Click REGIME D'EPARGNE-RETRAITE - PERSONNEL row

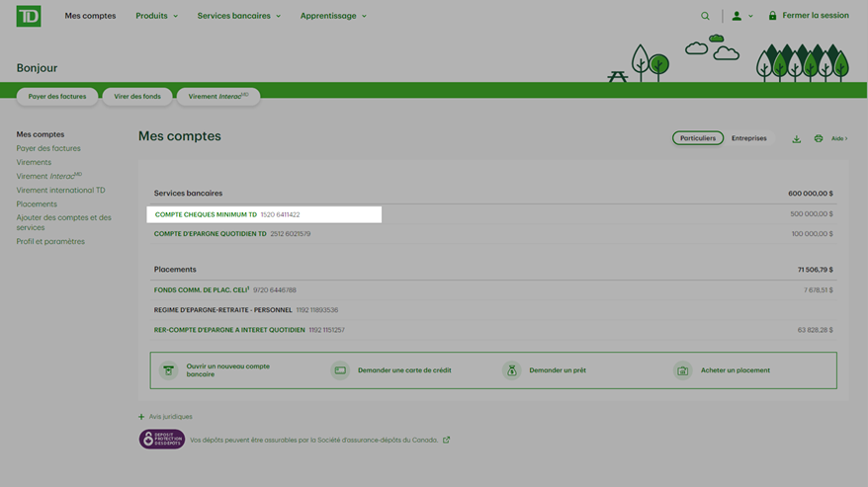point(492,310)
